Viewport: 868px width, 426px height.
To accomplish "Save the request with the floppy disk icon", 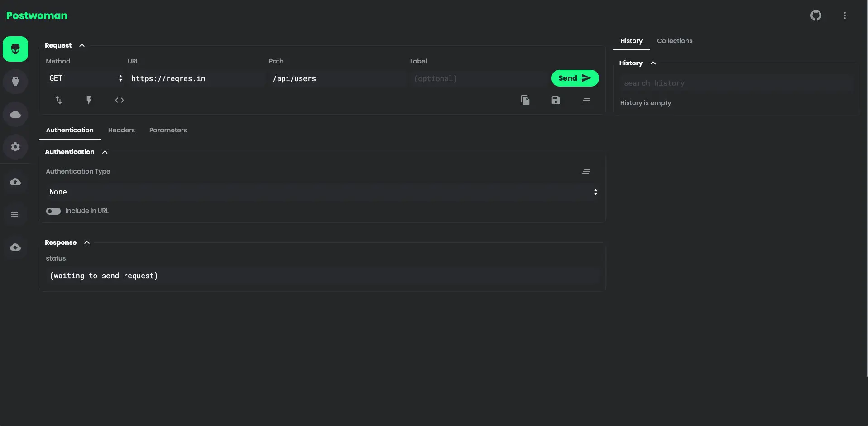I will click(556, 100).
